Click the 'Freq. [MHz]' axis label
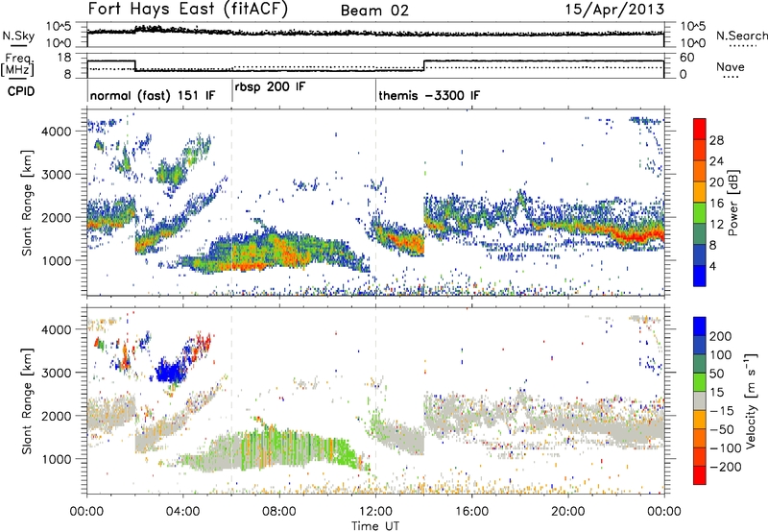768x532 pixels. click(x=17, y=64)
